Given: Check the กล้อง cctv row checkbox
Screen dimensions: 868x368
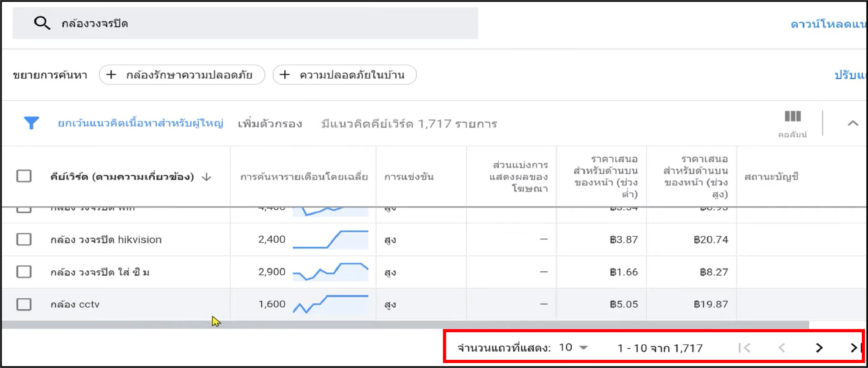Looking at the screenshot, I should coord(24,304).
